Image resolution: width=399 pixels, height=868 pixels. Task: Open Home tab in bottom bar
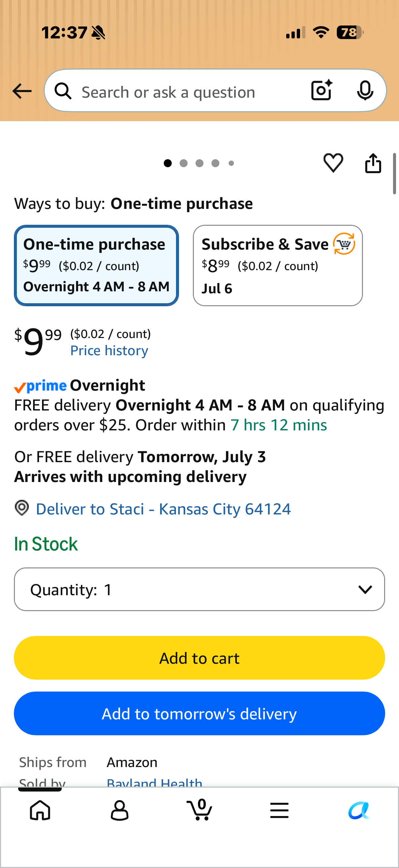(40, 810)
